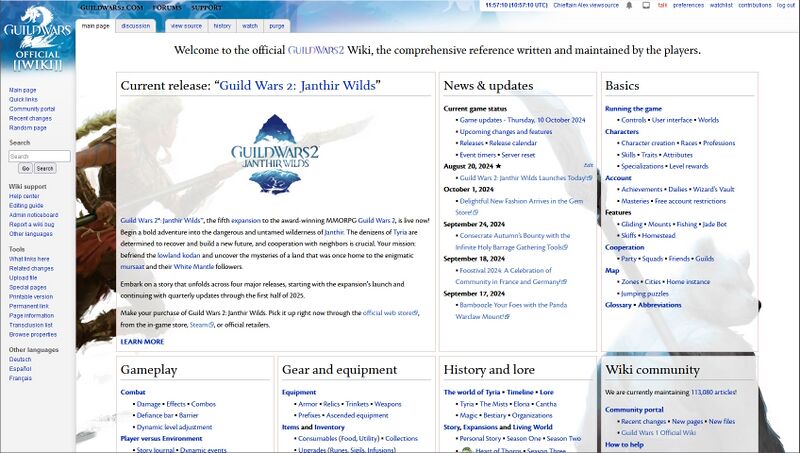Image resolution: width=800 pixels, height=453 pixels.
Task: Select the purge tab
Action: tap(277, 26)
